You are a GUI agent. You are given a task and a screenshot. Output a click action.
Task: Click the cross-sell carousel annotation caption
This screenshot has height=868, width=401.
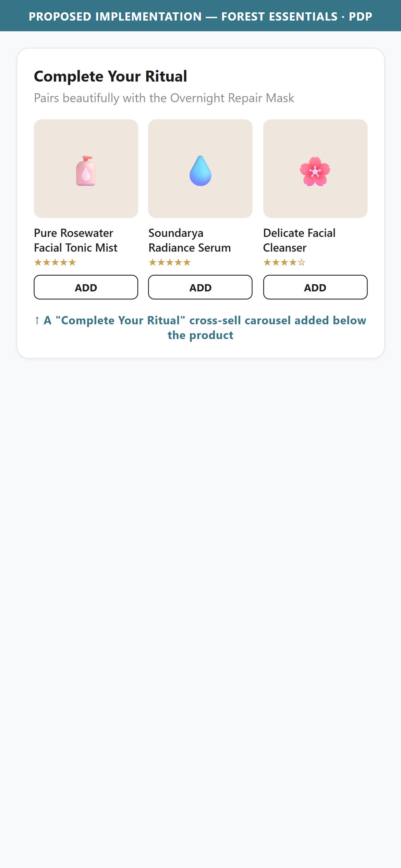[x=200, y=328]
